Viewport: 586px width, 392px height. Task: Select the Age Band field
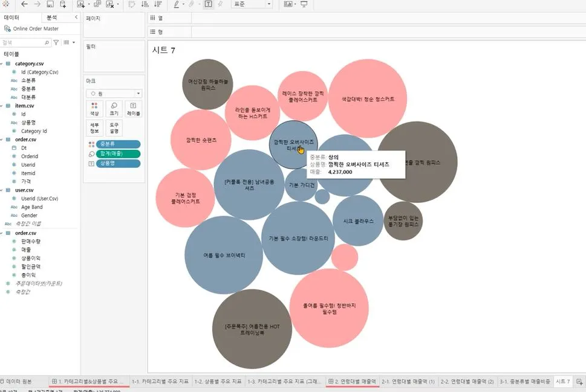32,207
